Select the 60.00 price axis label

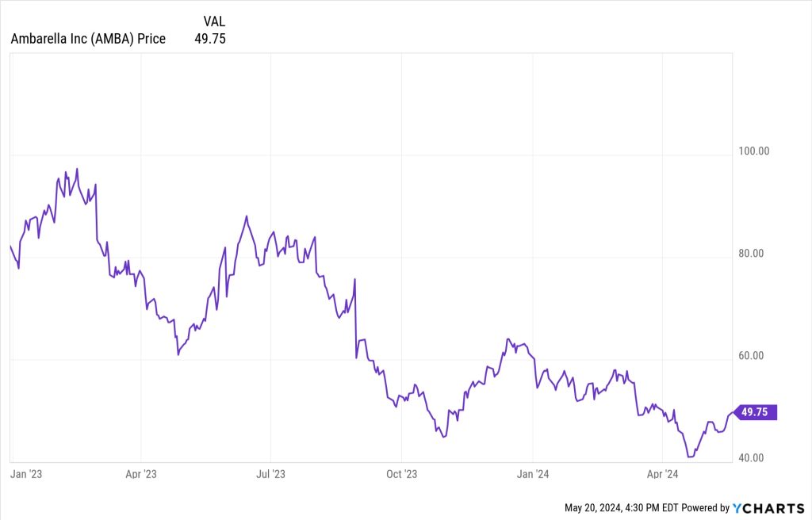click(749, 356)
